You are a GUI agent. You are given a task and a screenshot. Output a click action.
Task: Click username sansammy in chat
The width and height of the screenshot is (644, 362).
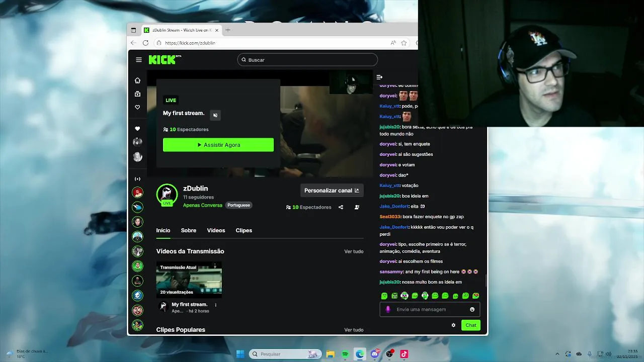[391, 271]
